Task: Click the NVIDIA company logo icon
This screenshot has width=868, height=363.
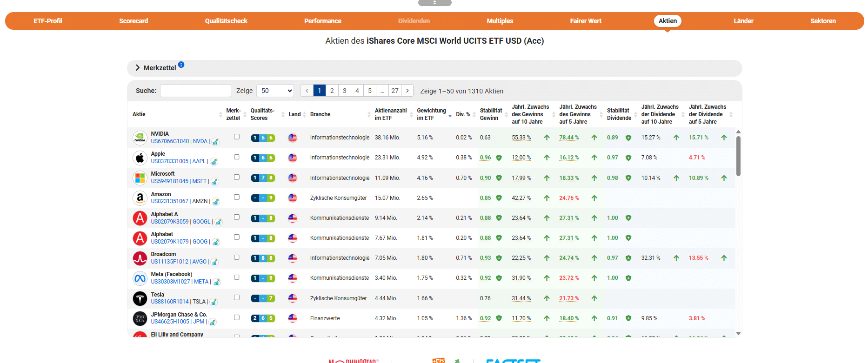Action: pyautogui.click(x=140, y=138)
